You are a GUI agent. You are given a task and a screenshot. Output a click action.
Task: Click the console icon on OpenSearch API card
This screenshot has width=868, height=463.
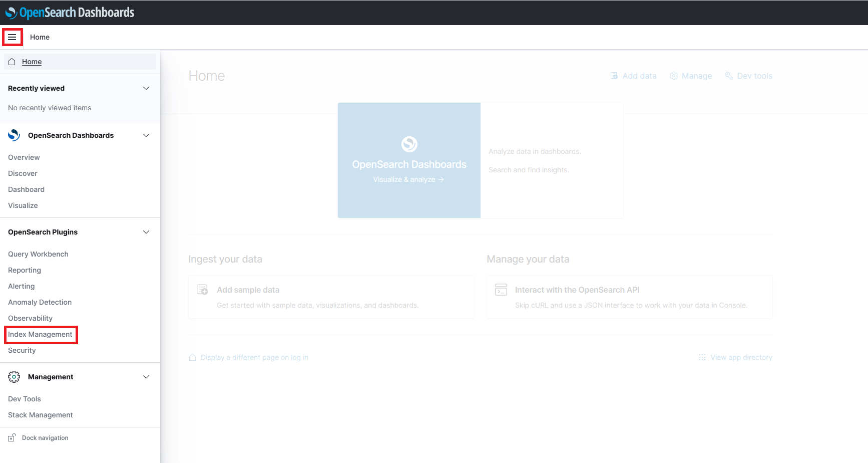click(x=501, y=290)
